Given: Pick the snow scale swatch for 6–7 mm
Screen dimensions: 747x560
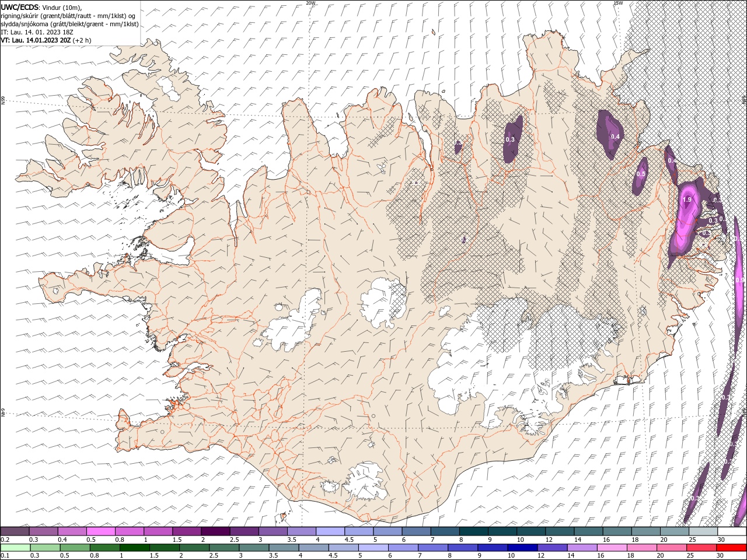Looking at the screenshot, I should tap(417, 531).
